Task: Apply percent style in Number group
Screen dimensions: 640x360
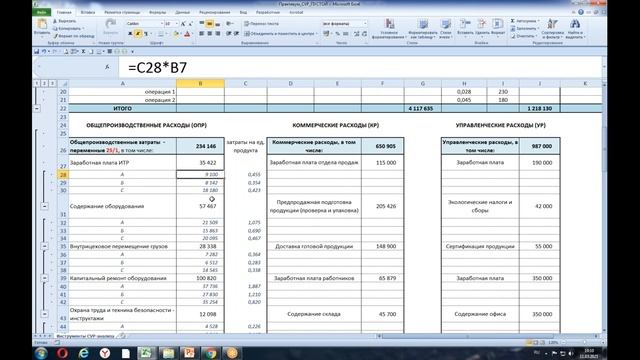Action: (x=337, y=33)
